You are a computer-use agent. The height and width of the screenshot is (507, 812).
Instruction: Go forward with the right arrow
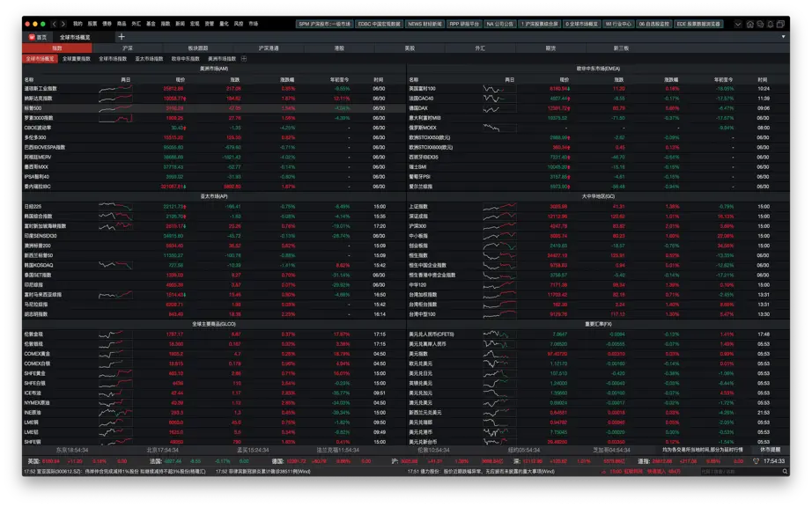(x=63, y=24)
